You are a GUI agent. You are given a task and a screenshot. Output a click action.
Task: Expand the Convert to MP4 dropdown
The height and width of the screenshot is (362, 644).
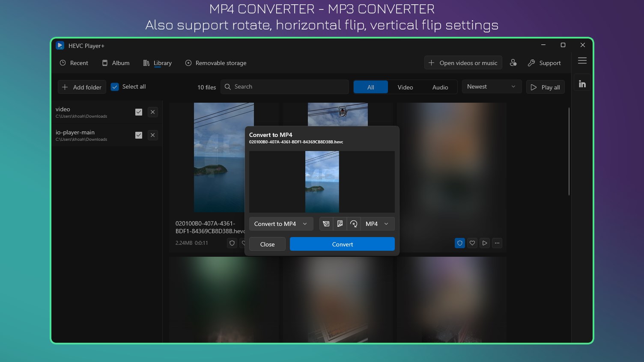coord(281,224)
